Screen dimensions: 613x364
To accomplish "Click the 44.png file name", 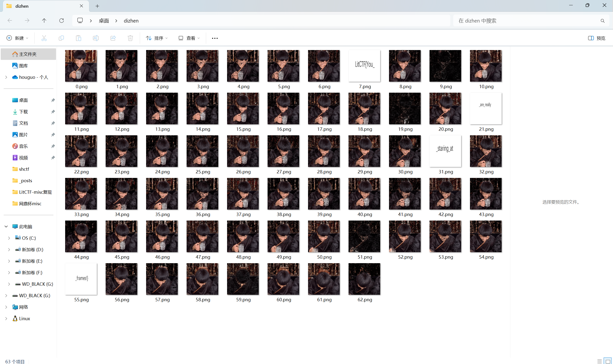I will [81, 257].
